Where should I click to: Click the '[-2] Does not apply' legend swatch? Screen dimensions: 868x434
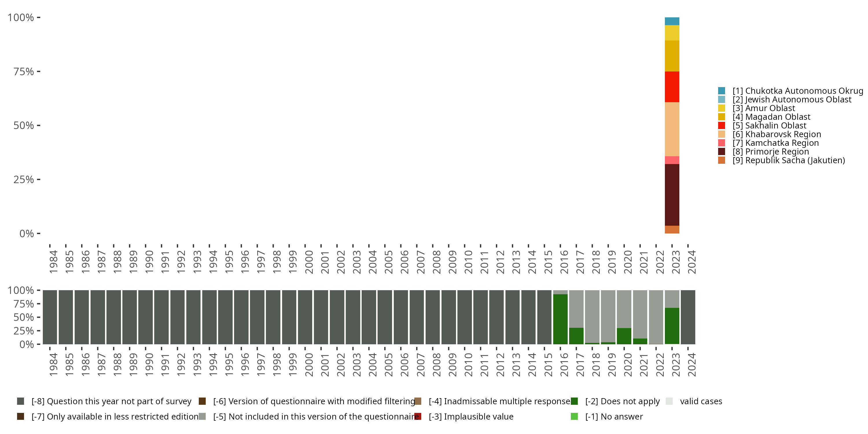coord(575,401)
